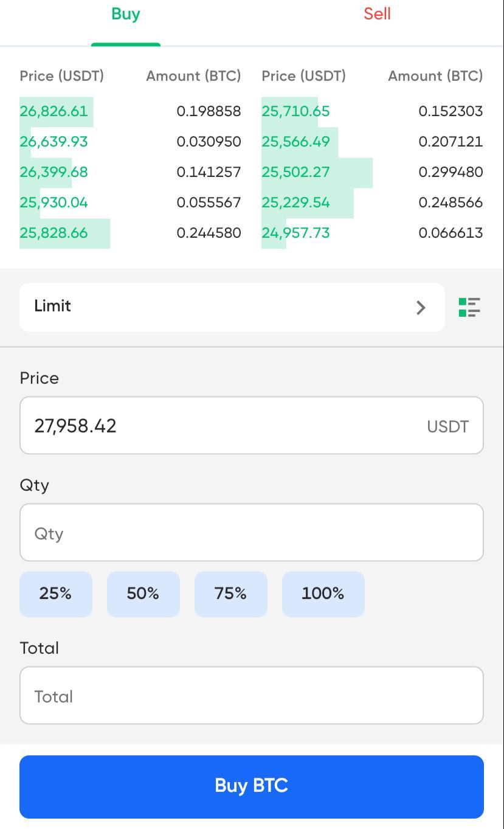The height and width of the screenshot is (829, 504).
Task: Open the Limit order type selector
Action: 231,307
